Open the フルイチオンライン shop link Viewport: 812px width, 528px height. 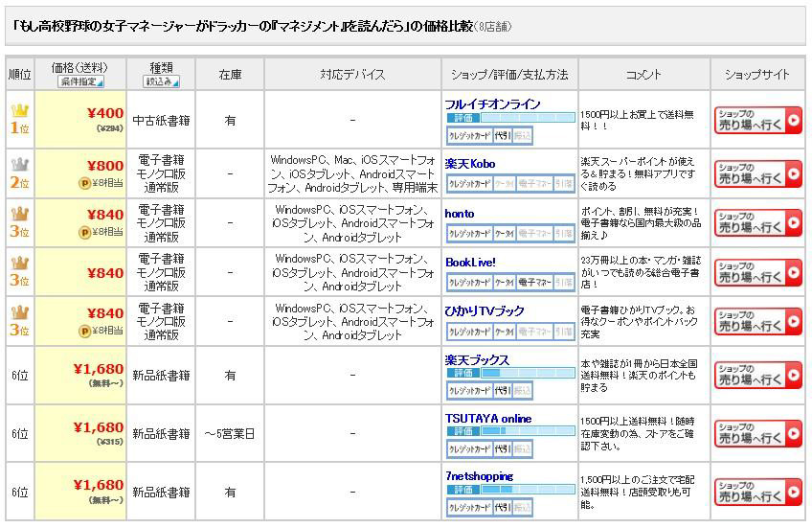[492, 104]
